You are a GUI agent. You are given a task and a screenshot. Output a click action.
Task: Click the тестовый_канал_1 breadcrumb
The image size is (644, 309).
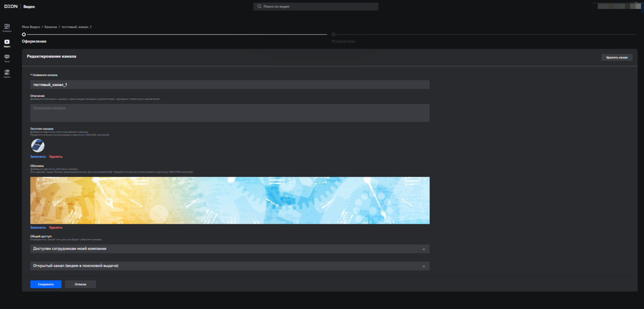[x=76, y=27]
